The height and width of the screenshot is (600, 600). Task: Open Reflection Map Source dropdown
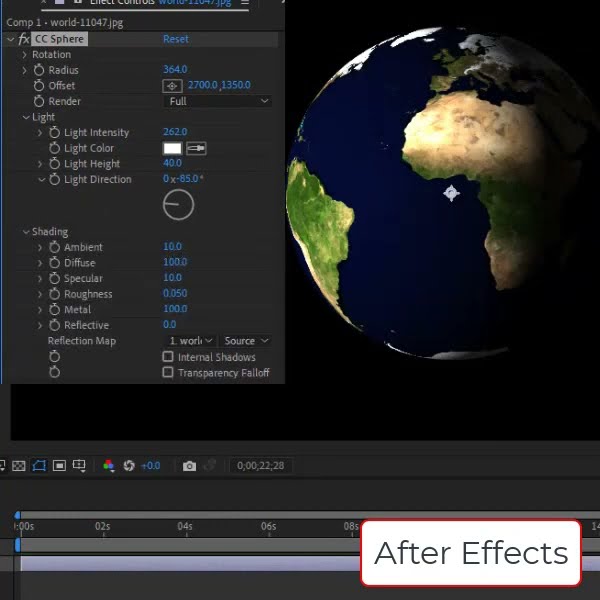246,341
